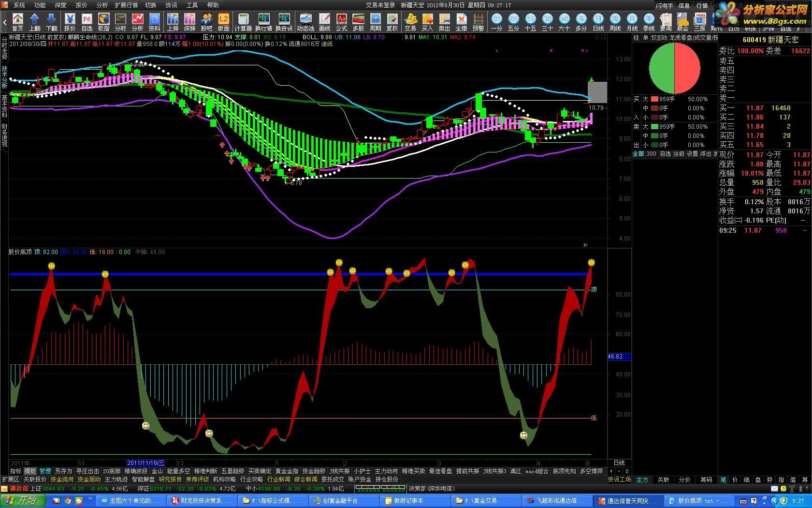This screenshot has width=812, height=508.
Task: Click the 闪电手 button
Action: click(x=665, y=5)
